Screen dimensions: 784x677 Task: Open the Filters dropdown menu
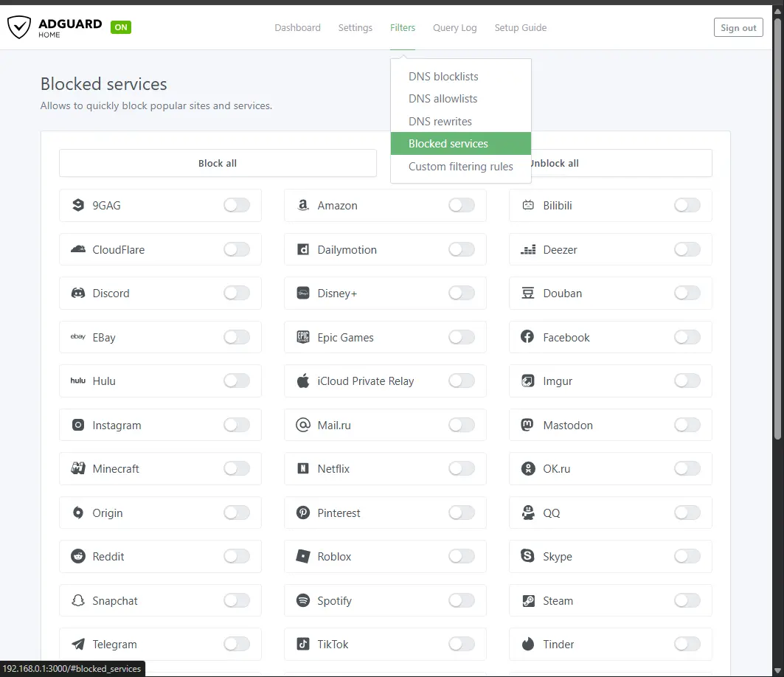[x=403, y=27]
